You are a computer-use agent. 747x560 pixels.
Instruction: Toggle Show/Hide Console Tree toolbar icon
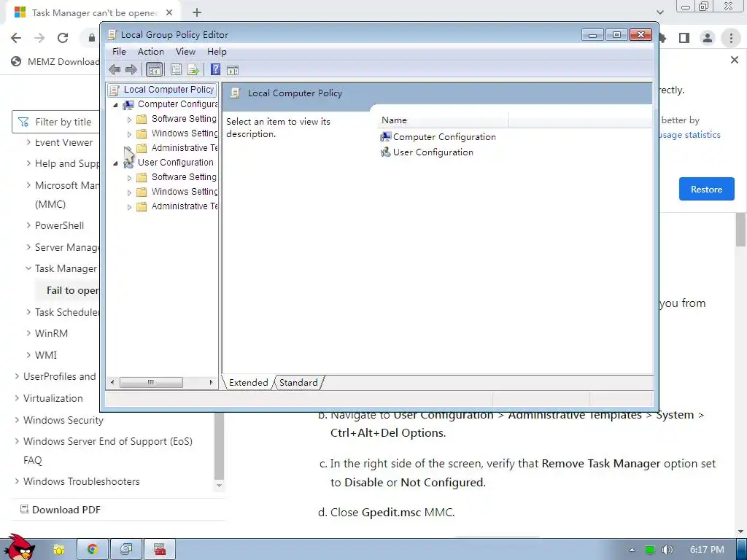155,70
